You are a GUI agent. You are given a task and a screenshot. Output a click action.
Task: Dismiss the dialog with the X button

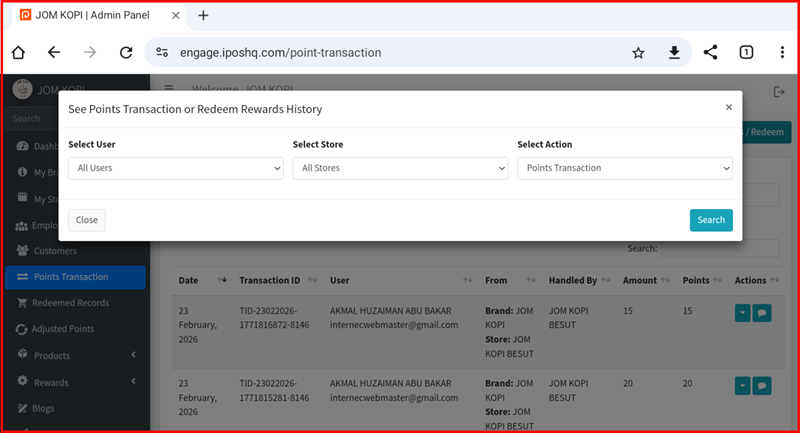[x=728, y=108]
